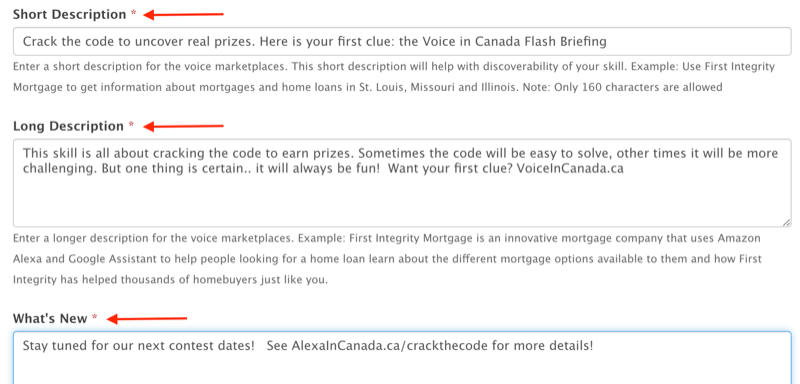Click the Long Description label

[x=68, y=126]
